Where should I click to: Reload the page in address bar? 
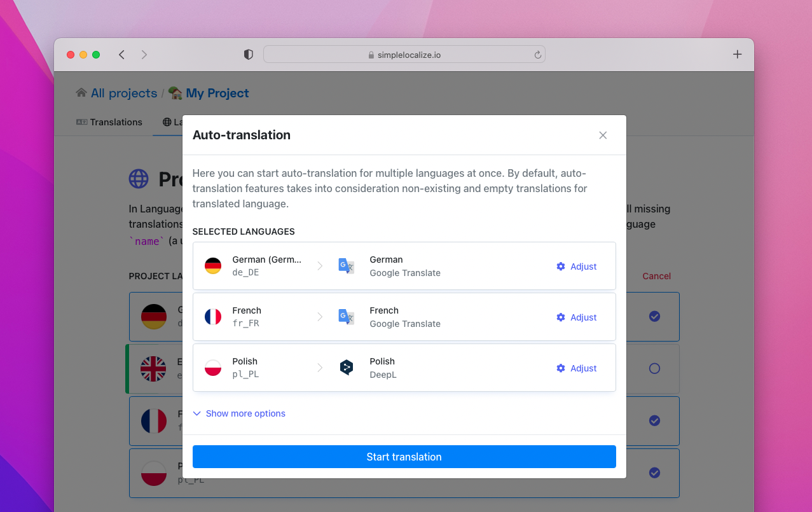(537, 55)
